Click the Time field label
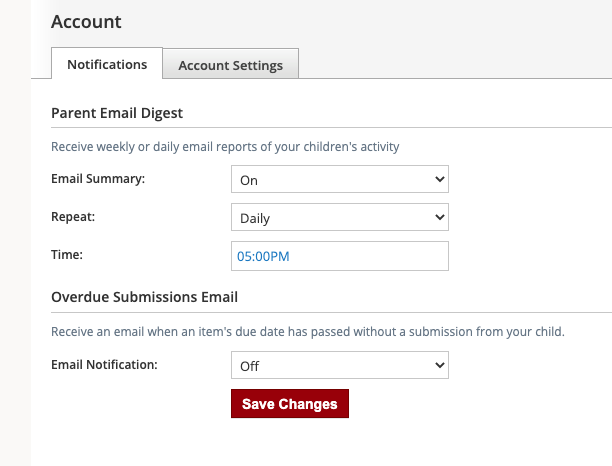Viewport: 612px width, 466px height. [x=67, y=254]
